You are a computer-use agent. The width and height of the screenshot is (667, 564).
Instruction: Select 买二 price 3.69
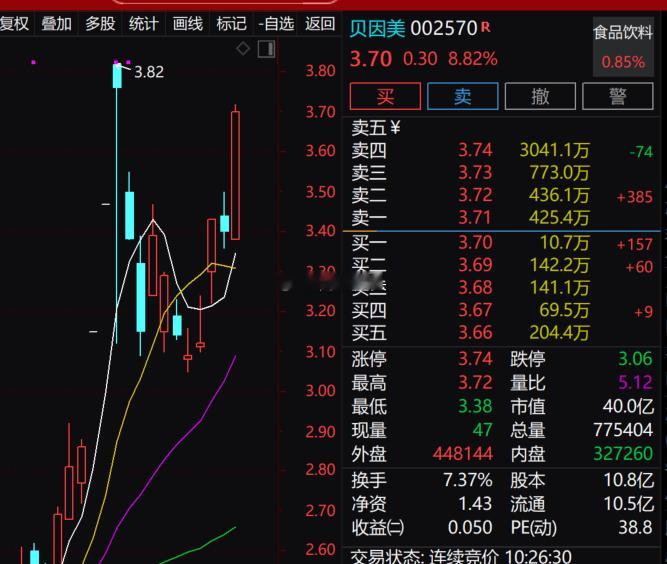(x=475, y=265)
